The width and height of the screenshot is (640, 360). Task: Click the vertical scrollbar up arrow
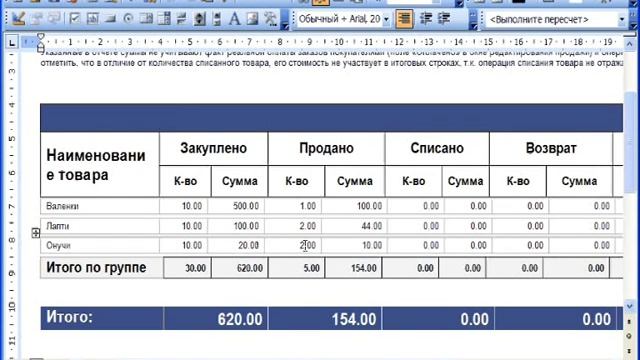pos(630,44)
